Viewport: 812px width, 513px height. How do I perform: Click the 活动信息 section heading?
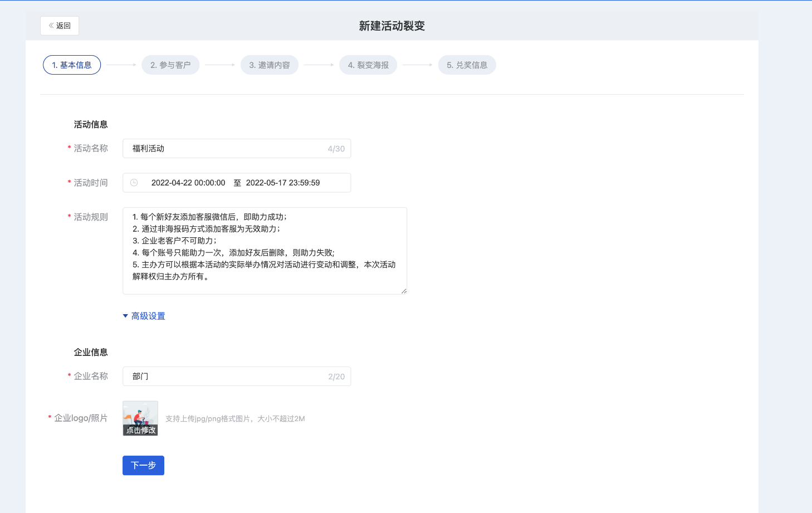coord(91,124)
